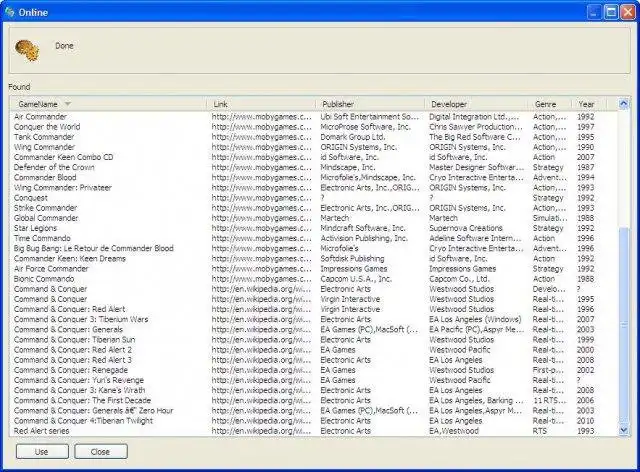Select the Wing Commander: Privateer row
The width and height of the screenshot is (640, 472).
[313, 188]
